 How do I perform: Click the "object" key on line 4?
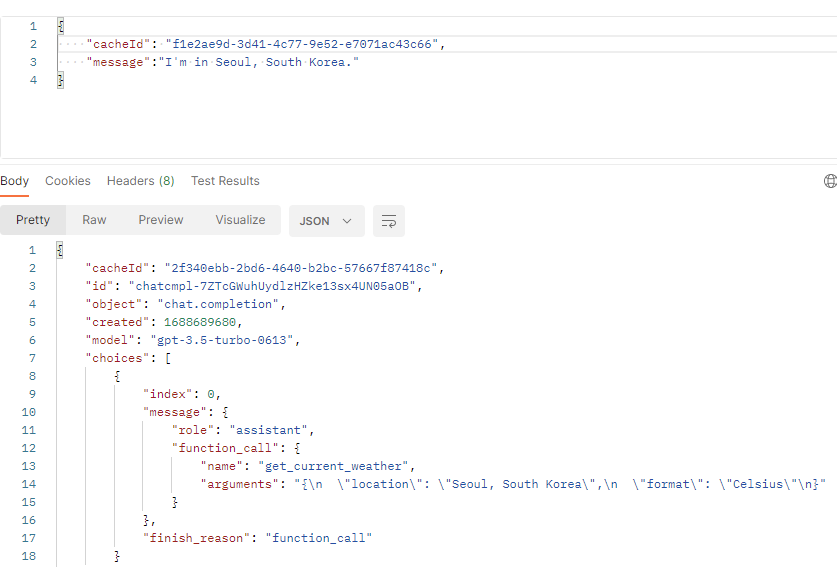[x=114, y=304]
